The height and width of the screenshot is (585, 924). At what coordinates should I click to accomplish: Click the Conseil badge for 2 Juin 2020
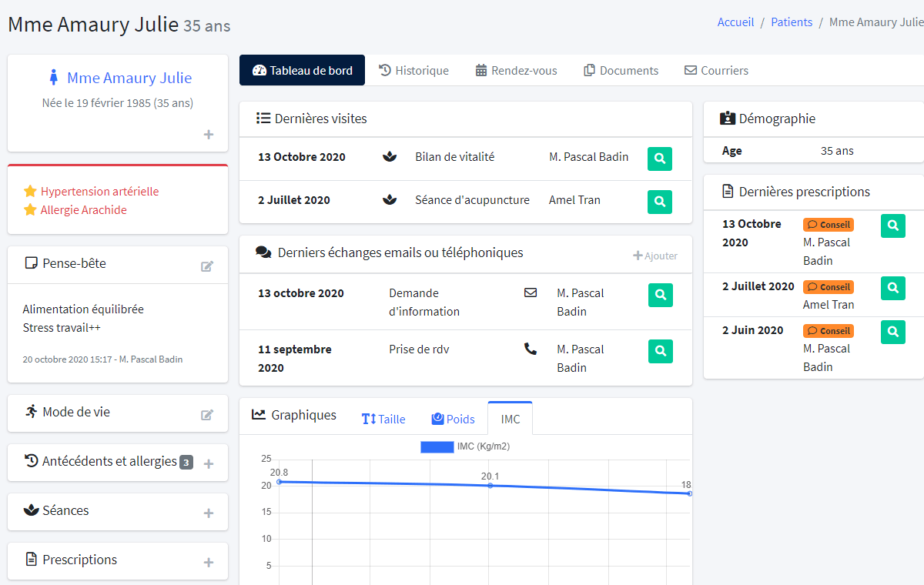point(829,331)
